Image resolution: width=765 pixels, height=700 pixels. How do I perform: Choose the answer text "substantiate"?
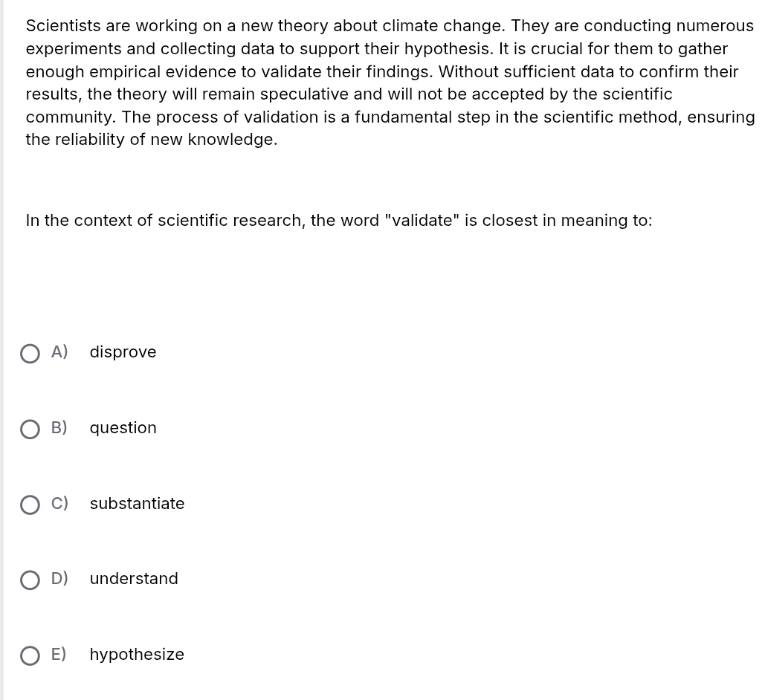click(137, 504)
